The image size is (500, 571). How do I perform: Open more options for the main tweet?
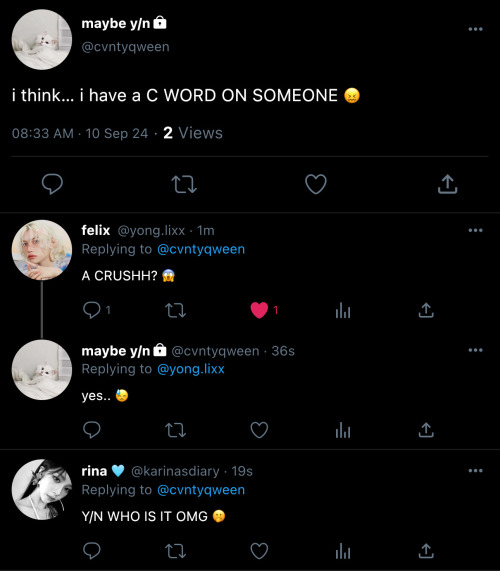tap(475, 29)
